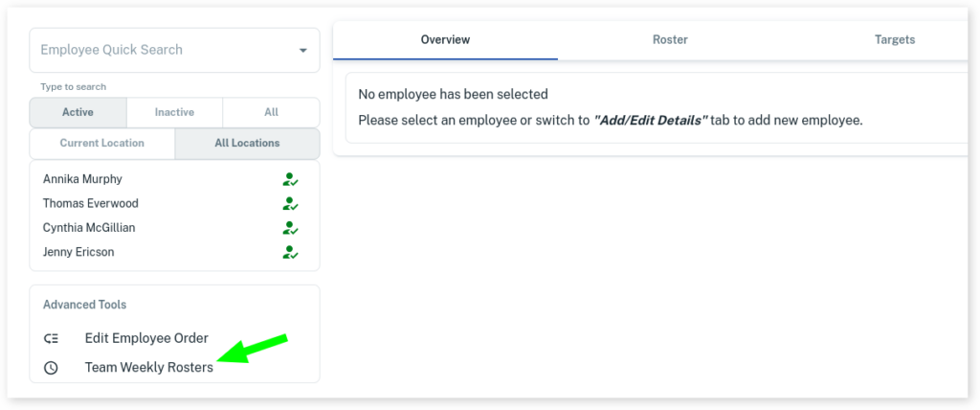Click Cynthia McGillian's active status icon
The image size is (980, 410).
point(290,228)
